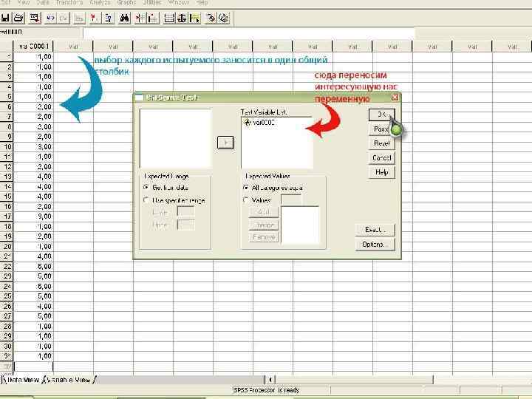This screenshot has width=532, height=399.
Task: Click the Help button in the dialog
Action: point(382,172)
